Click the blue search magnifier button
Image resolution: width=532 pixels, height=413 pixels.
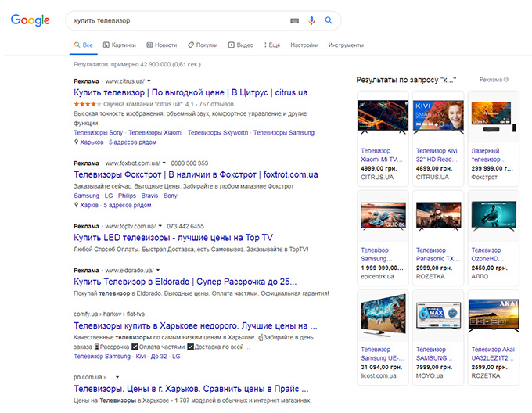click(329, 20)
